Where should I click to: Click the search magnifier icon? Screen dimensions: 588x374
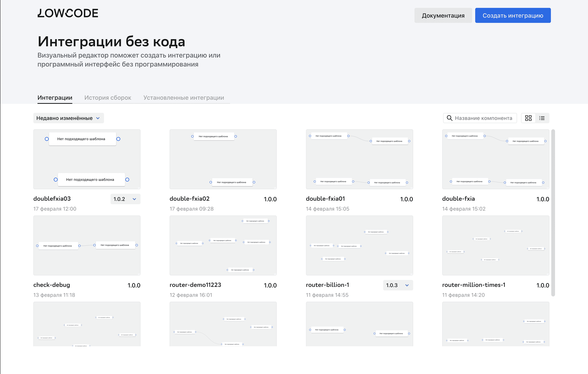pyautogui.click(x=450, y=118)
